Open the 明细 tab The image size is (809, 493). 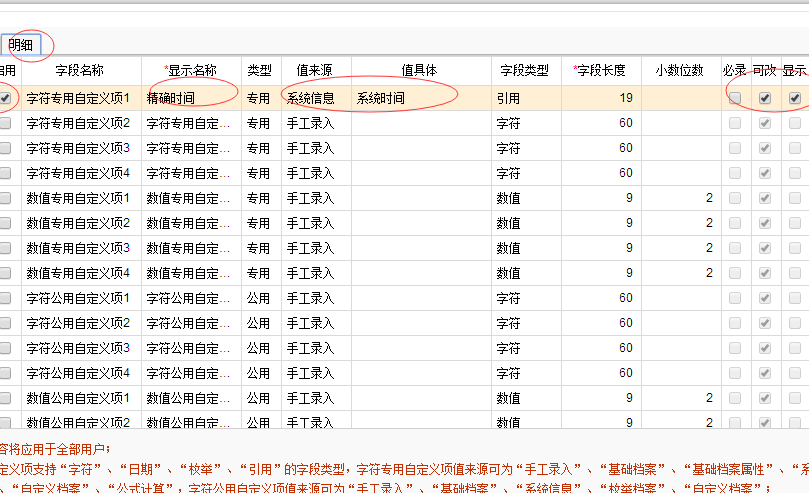tap(21, 45)
